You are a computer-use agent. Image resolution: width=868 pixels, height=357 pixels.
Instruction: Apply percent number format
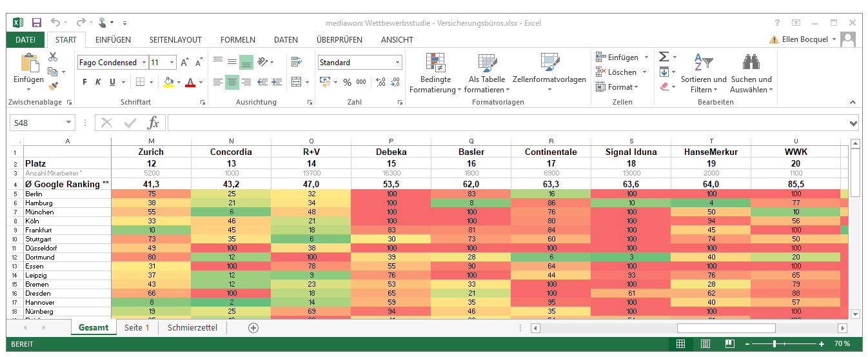(x=347, y=82)
